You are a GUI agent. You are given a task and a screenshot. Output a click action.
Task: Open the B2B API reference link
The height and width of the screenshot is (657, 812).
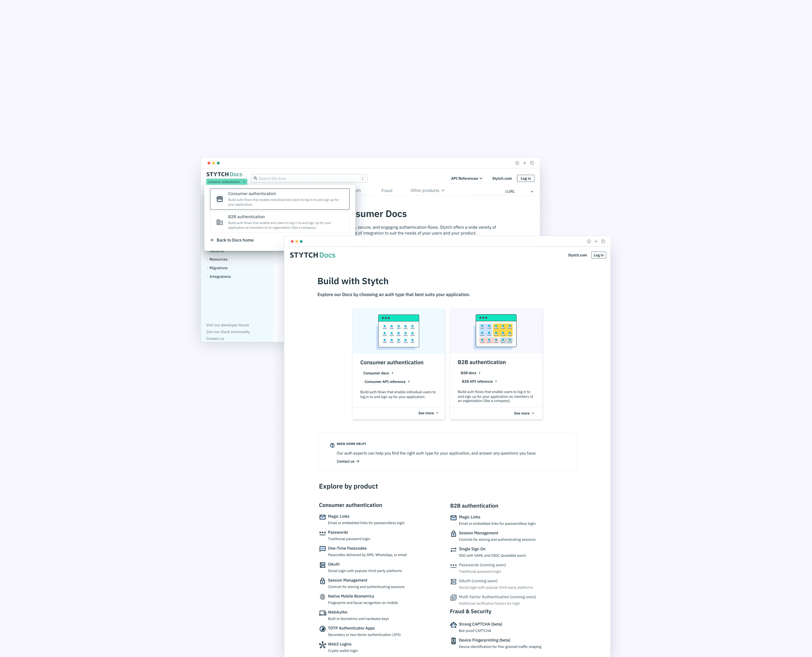(479, 381)
